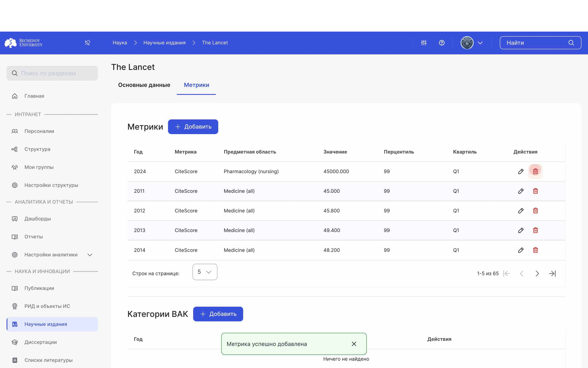
Task: Focus the Найти search input
Action: coord(540,43)
